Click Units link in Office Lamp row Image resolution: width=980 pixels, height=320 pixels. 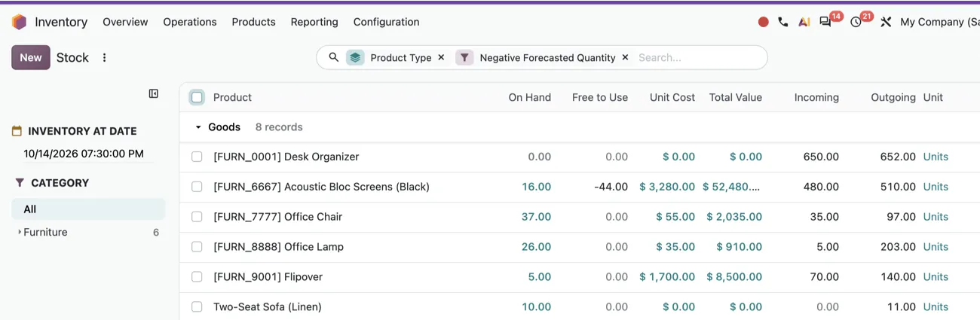tap(936, 247)
